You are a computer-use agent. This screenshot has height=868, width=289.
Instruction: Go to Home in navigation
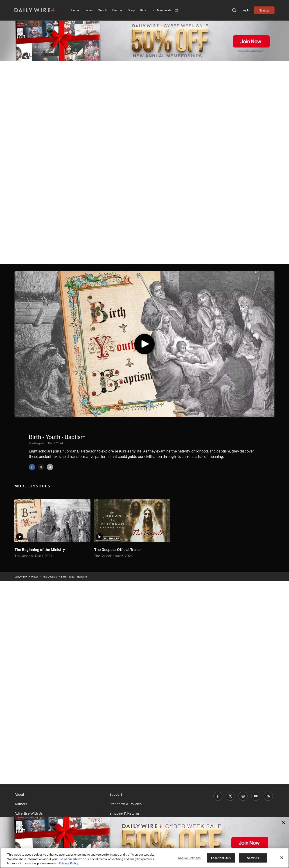pyautogui.click(x=75, y=10)
